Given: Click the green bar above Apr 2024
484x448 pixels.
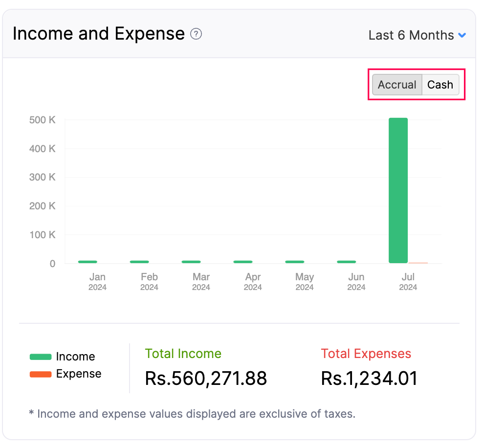Looking at the screenshot, I should click(242, 261).
